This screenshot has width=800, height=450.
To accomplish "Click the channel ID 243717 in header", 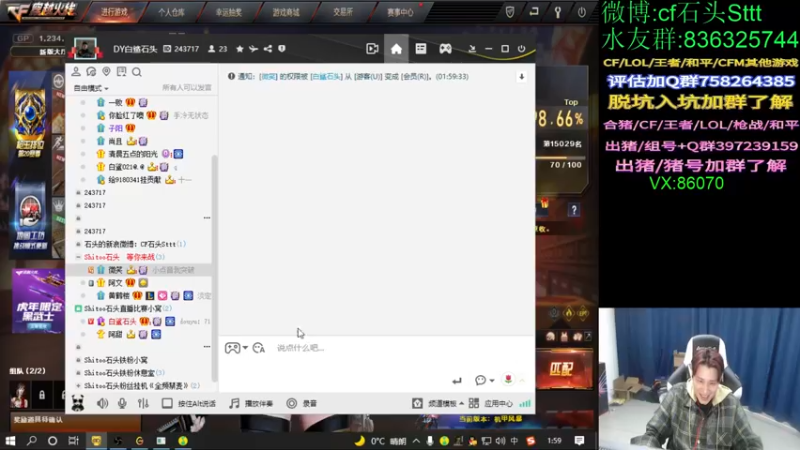I will (181, 49).
